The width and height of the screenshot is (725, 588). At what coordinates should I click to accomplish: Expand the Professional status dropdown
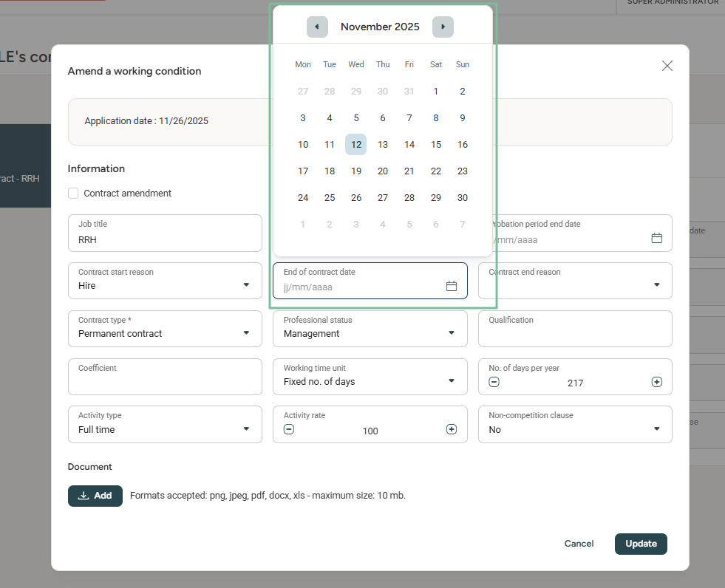coord(452,333)
